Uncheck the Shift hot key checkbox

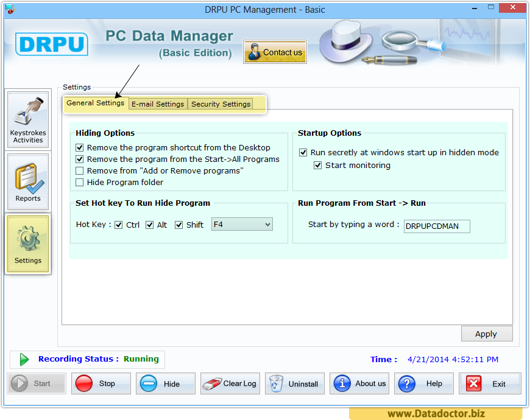179,225
